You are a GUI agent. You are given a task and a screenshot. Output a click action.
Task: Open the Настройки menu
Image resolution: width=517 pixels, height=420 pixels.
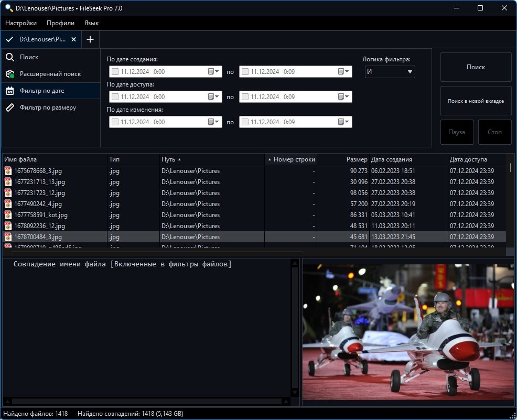click(21, 23)
